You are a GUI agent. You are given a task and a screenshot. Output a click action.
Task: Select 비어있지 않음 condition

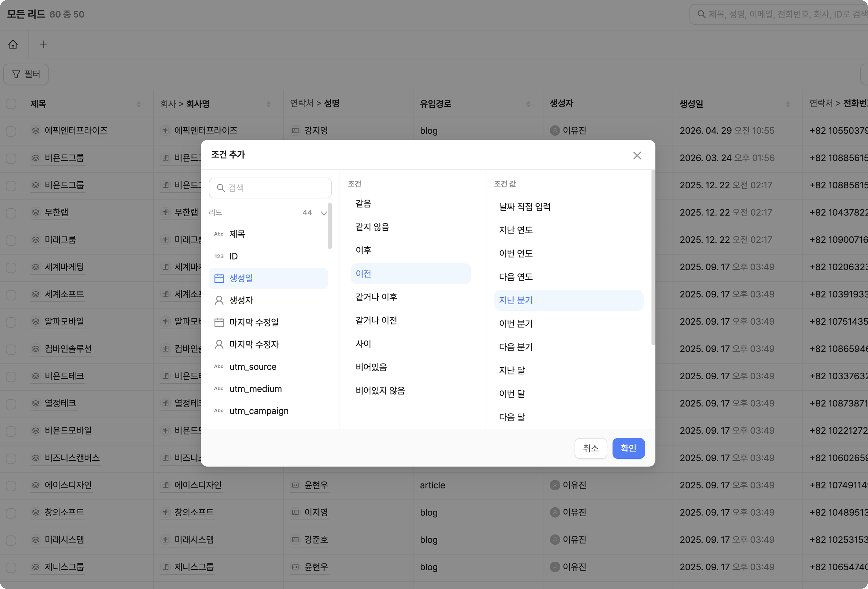tap(411, 391)
